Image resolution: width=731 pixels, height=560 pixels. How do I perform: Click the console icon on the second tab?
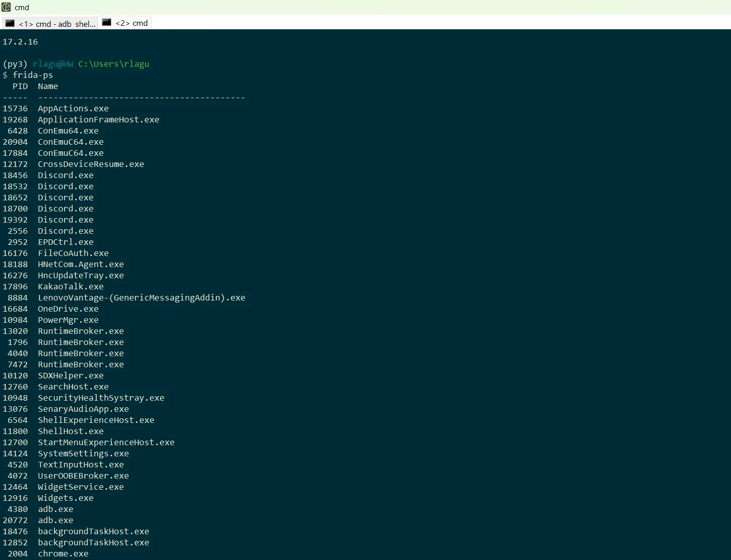point(107,22)
